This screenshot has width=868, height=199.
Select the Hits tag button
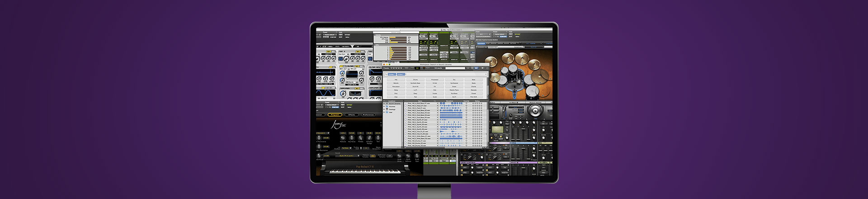point(396,80)
